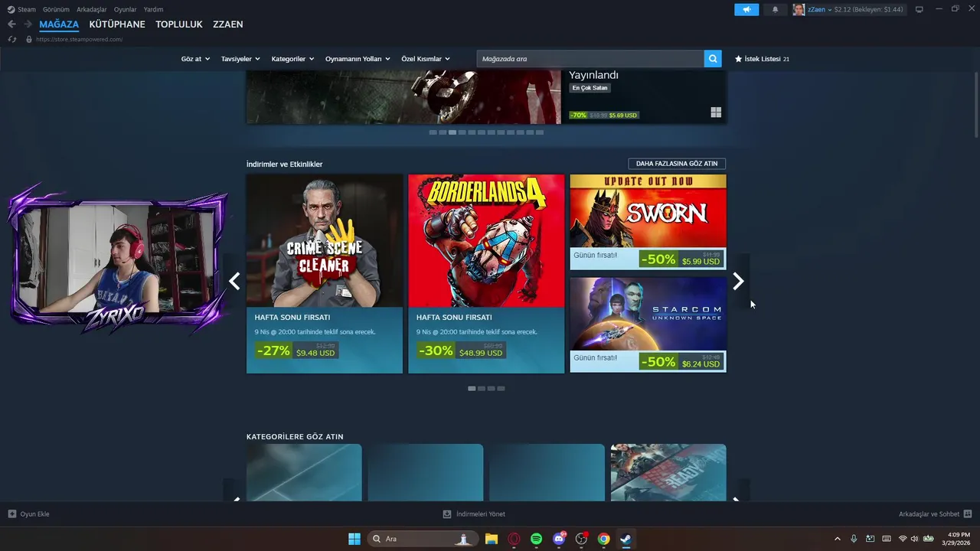Open Spotify from the taskbar

[x=536, y=539]
